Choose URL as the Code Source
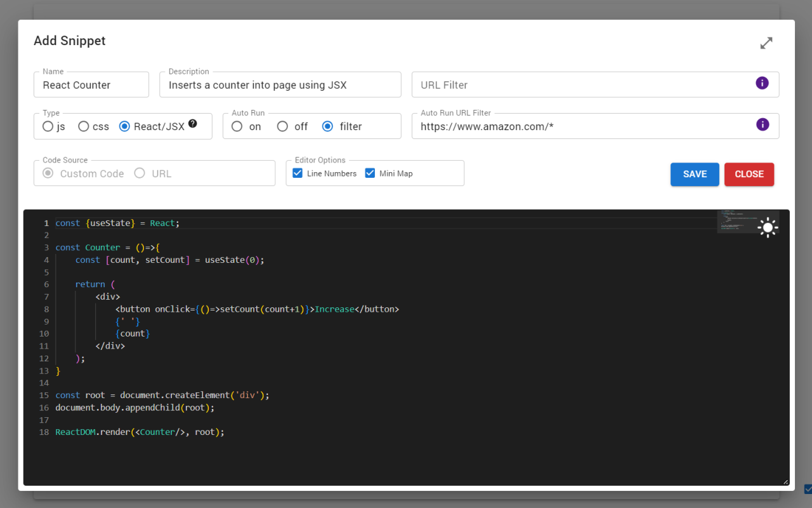 [x=139, y=173]
